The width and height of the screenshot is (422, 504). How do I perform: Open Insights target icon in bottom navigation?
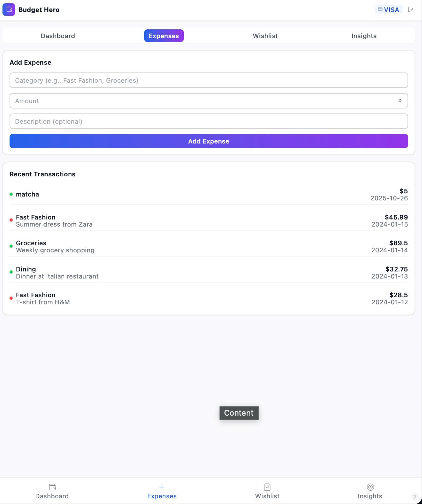[370, 487]
